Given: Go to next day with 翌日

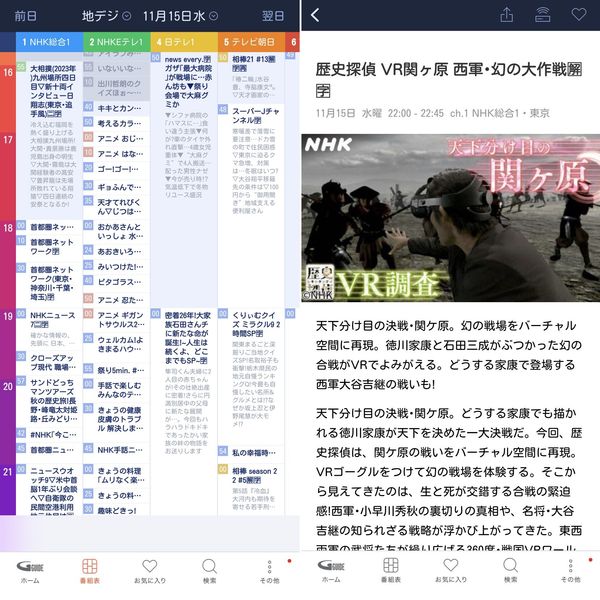Looking at the screenshot, I should [273, 16].
